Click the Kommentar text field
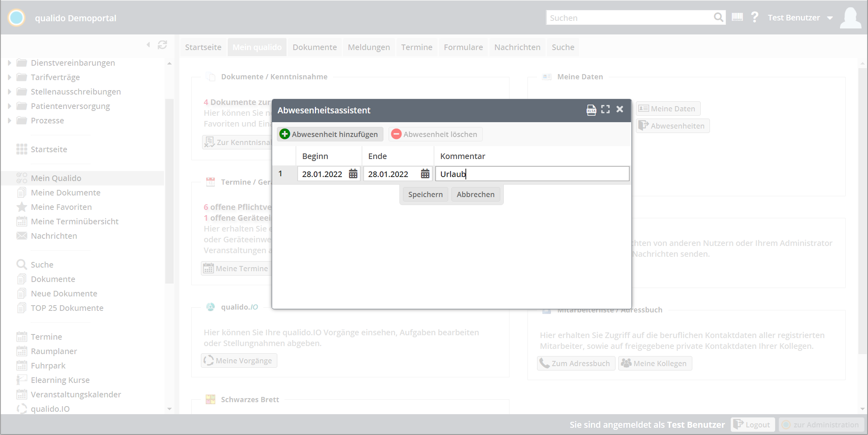Image resolution: width=868 pixels, height=435 pixels. point(532,174)
